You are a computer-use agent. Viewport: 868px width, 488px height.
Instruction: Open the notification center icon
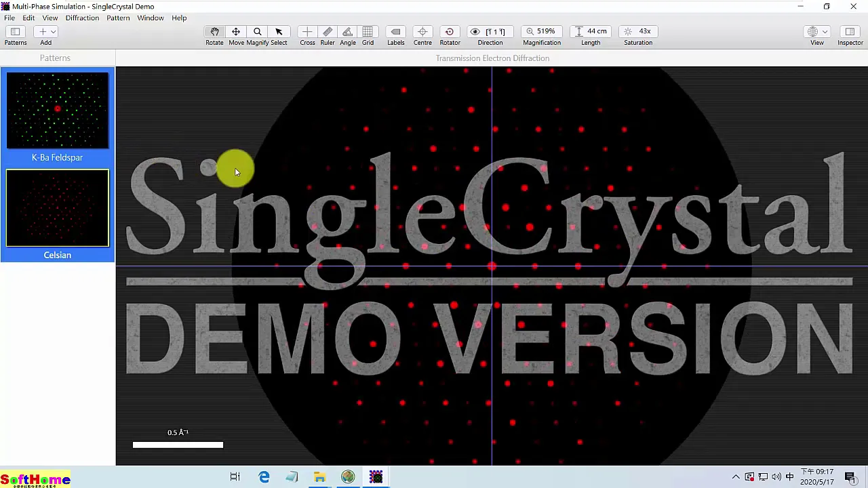coord(850,477)
